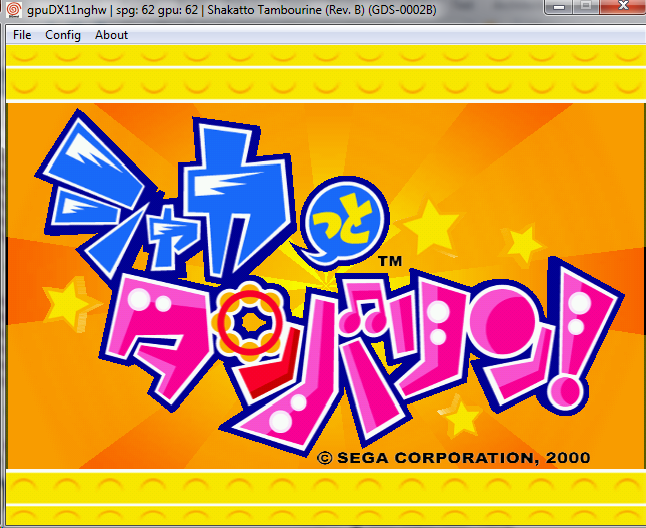Click the tambourine graphic in the logo
This screenshot has height=528, width=646.
[249, 322]
